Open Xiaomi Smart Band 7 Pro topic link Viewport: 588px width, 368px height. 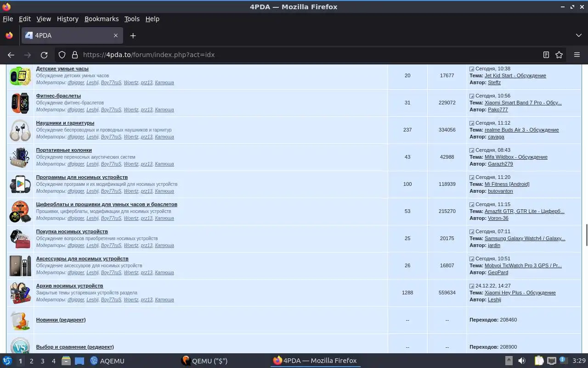tap(523, 103)
